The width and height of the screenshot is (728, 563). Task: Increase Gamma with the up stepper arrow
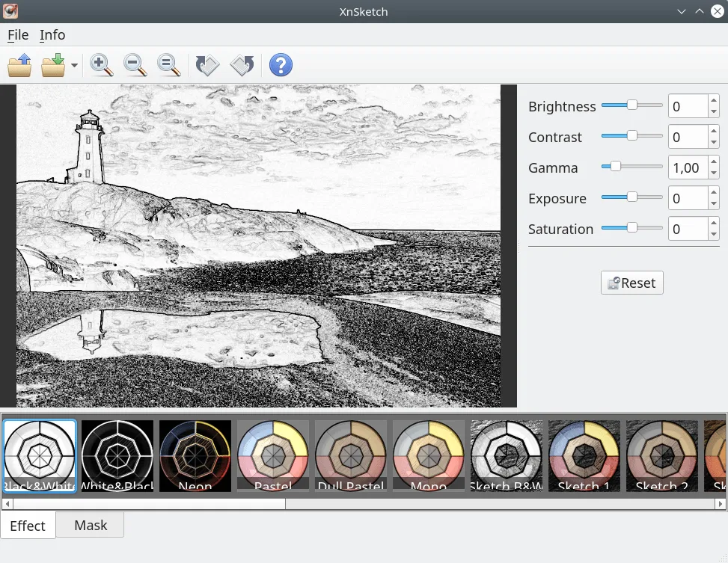pyautogui.click(x=714, y=161)
